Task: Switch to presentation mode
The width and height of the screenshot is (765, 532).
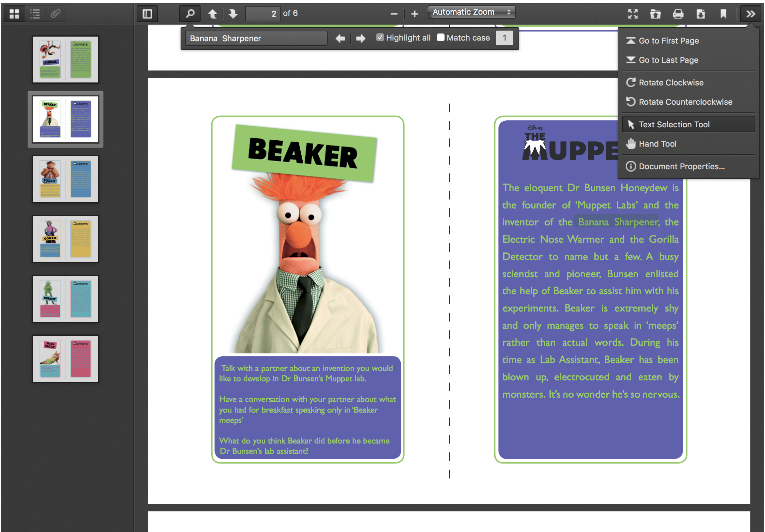Action: (x=633, y=14)
